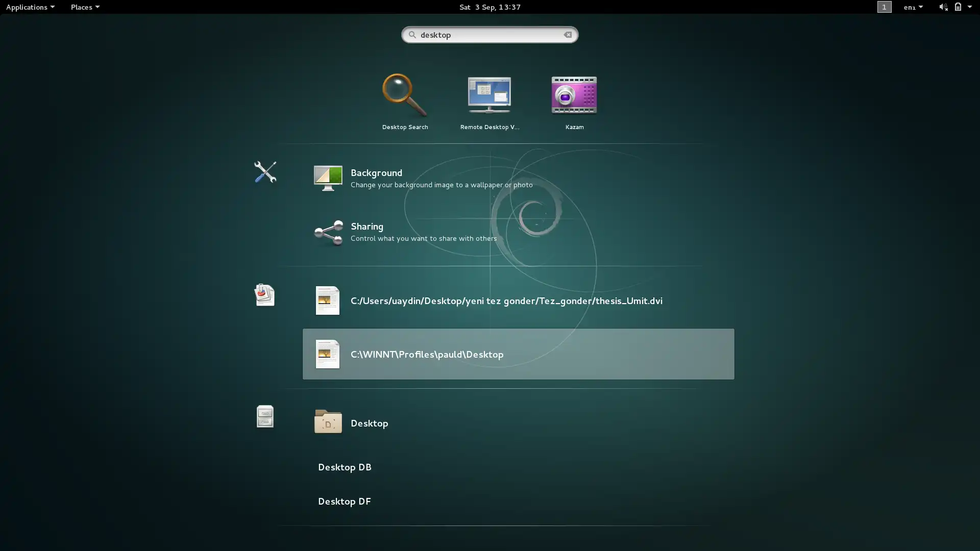Open the WINNT Profiles pauld Desktop document icon
Screen dimensions: 980x551
(x=327, y=354)
